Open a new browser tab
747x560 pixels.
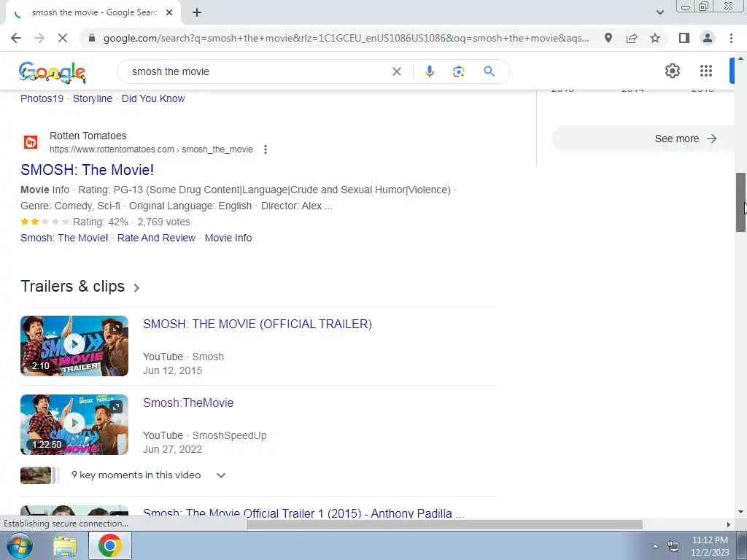[x=197, y=12]
